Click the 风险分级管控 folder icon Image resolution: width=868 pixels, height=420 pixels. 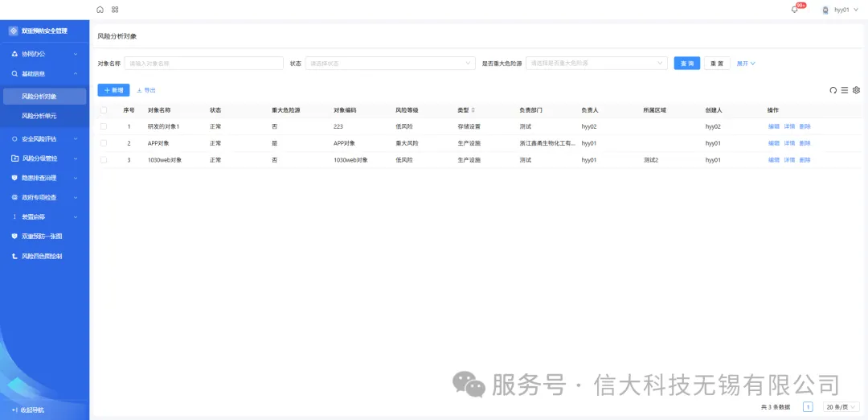[14, 158]
